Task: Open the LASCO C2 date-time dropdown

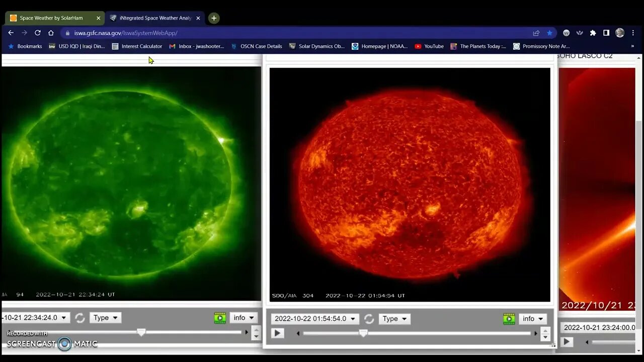Action: pyautogui.click(x=598, y=327)
